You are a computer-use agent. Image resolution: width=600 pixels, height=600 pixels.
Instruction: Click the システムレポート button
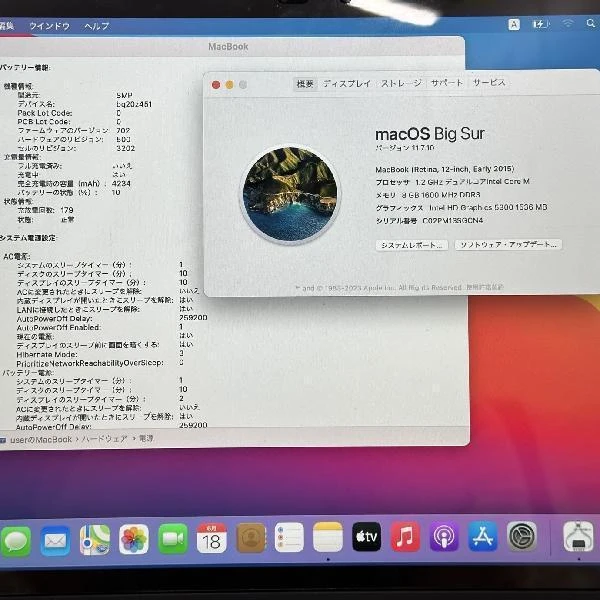tap(412, 245)
